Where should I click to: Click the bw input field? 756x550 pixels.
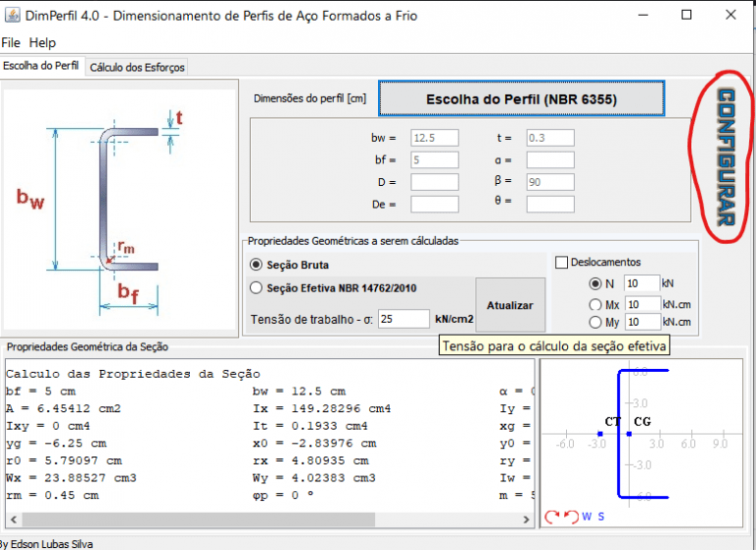tap(434, 138)
